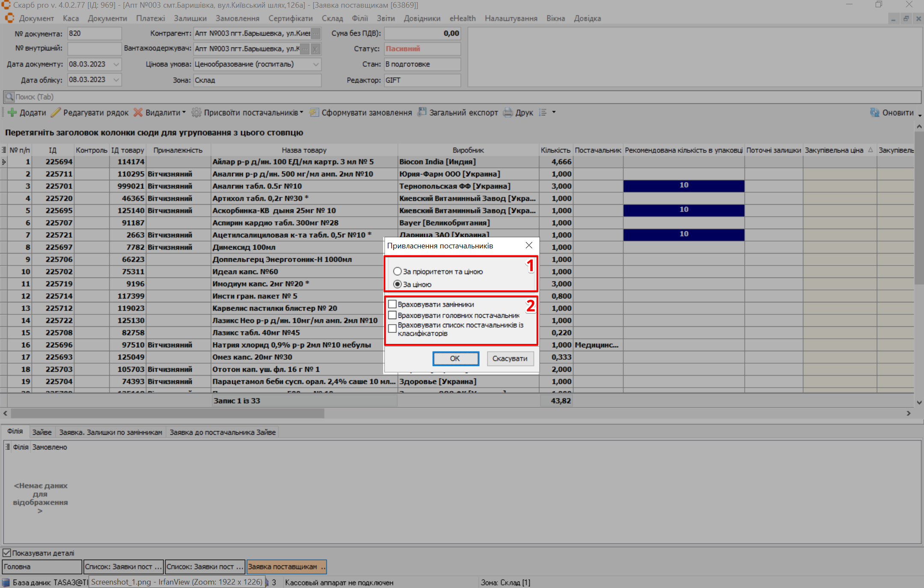Screen dimensions: 924x588
Task: Open the Дата документу date dropdown
Action: pyautogui.click(x=116, y=64)
